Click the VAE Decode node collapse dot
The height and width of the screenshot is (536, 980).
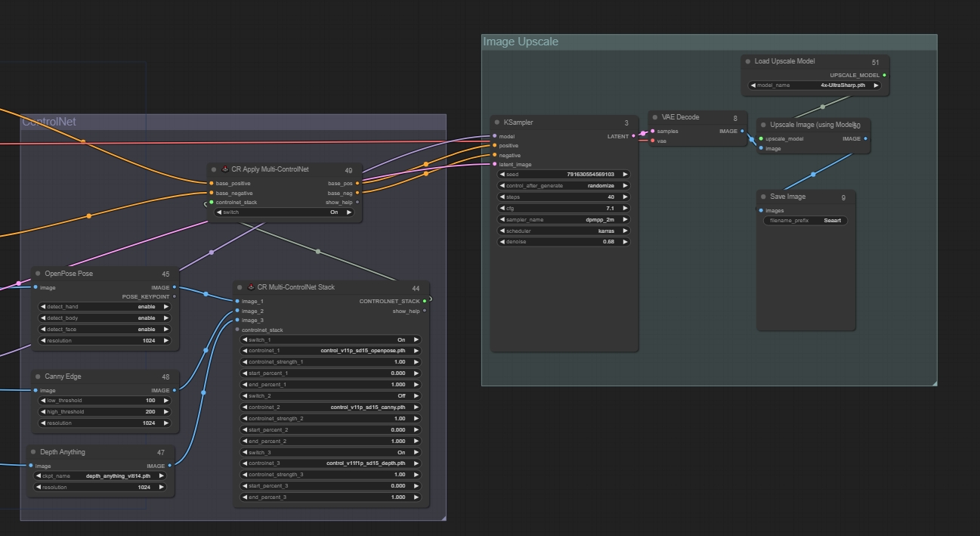[654, 118]
